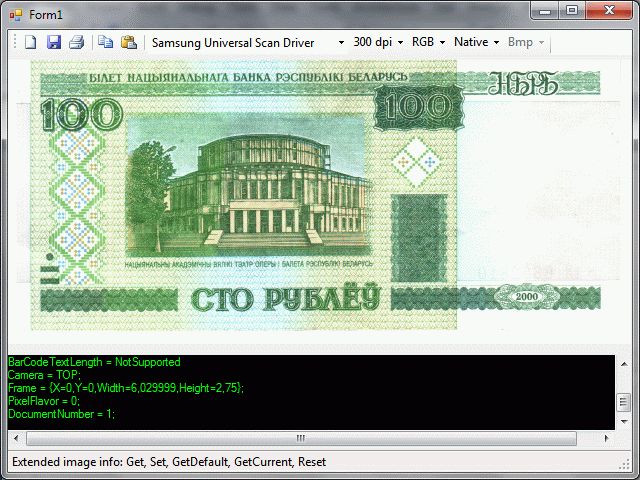
Task: Click the Print icon
Action: (x=76, y=42)
